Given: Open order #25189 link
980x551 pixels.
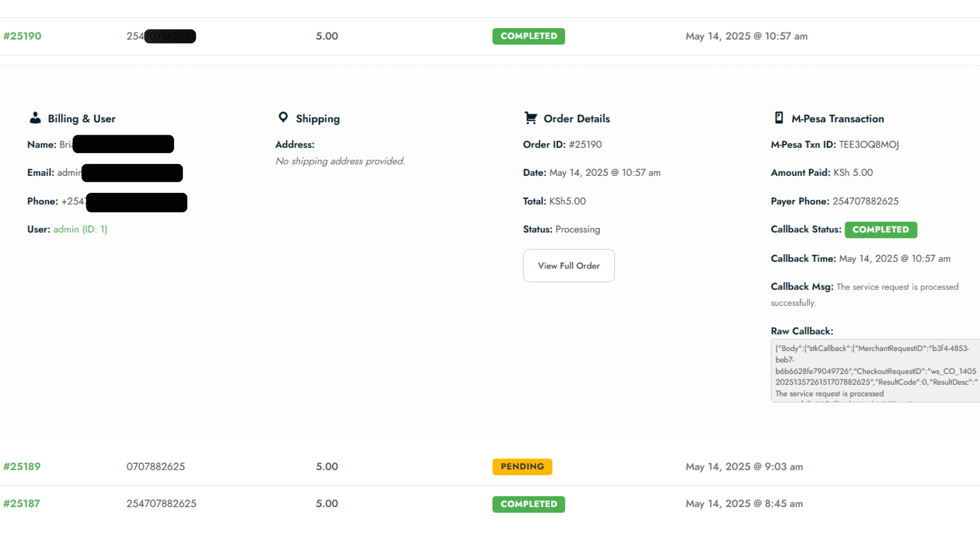Looking at the screenshot, I should pos(22,466).
